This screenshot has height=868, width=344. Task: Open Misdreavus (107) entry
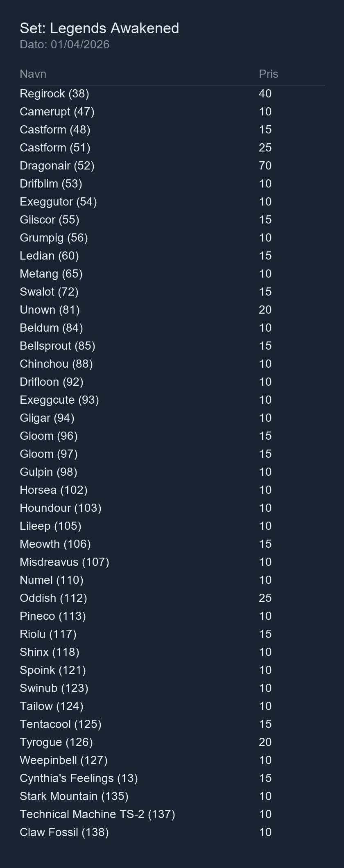click(64, 562)
